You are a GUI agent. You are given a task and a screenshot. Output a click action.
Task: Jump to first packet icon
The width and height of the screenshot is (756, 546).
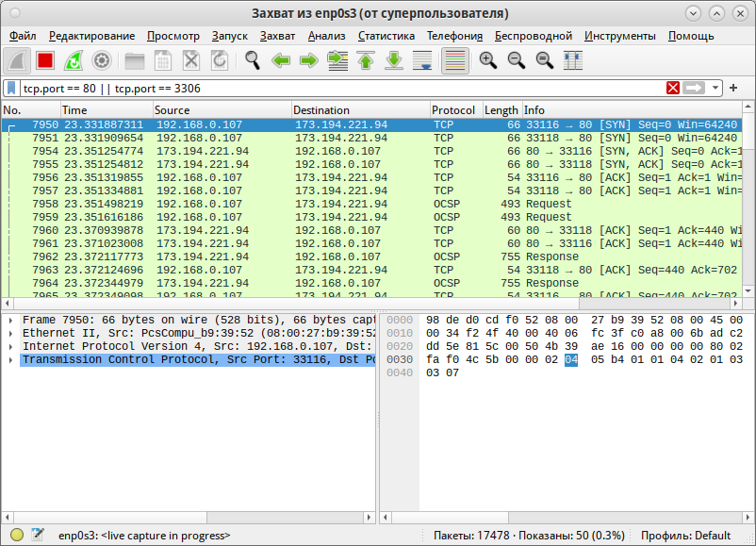[x=366, y=60]
